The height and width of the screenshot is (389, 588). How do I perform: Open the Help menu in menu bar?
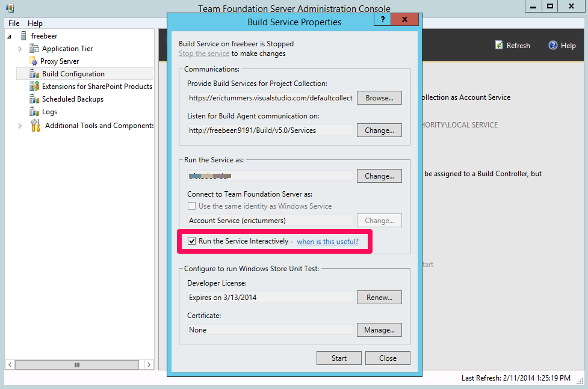35,23
